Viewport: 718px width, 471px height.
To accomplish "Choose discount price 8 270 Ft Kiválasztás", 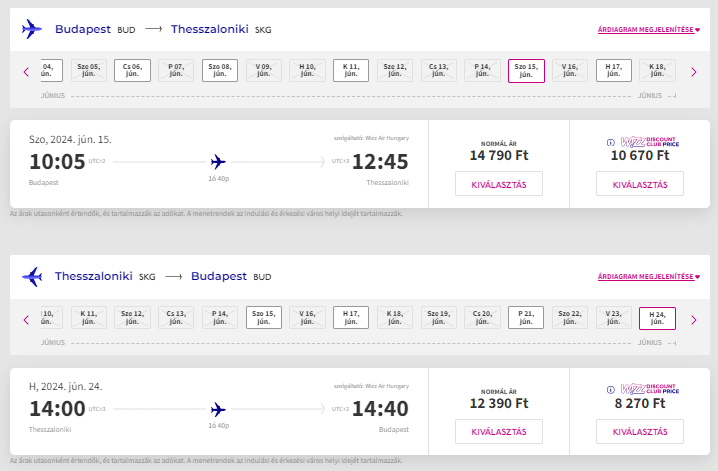I will [x=639, y=431].
